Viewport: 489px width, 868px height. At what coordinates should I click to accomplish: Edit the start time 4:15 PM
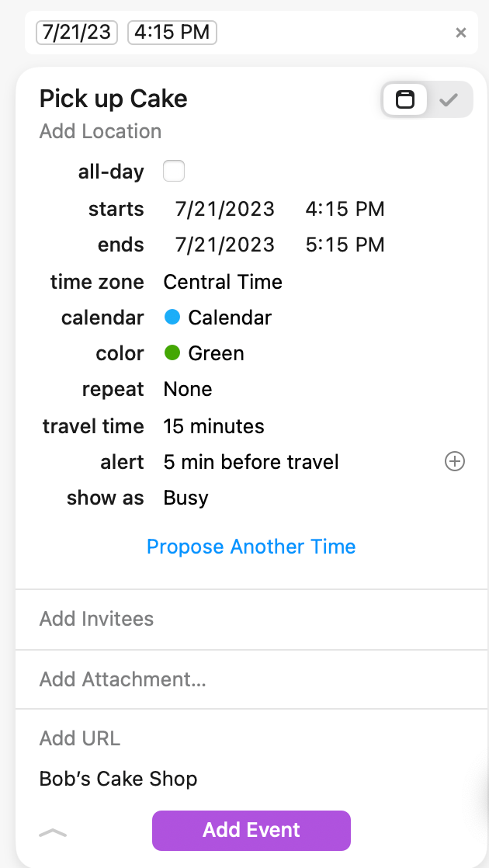[345, 209]
